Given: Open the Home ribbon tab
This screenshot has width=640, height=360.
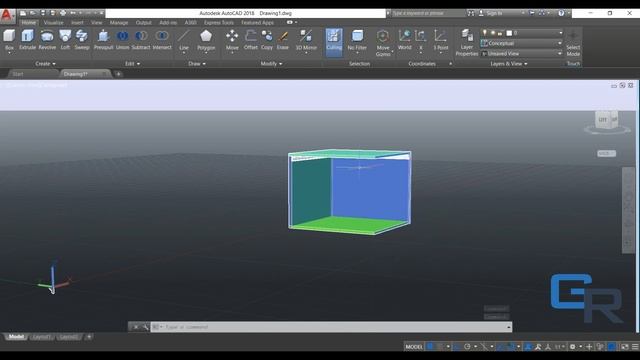Looking at the screenshot, I should [29, 22].
